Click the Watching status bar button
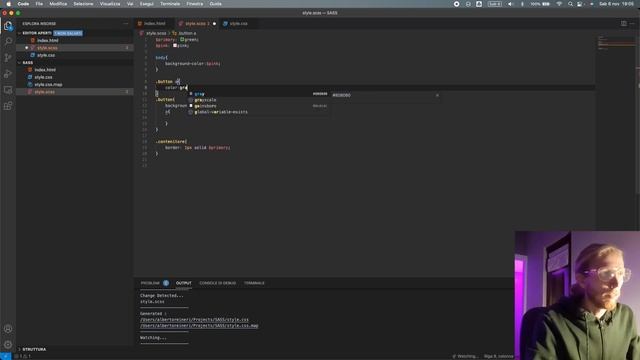Screen dimensions: 640x360 pyautogui.click(x=465, y=356)
